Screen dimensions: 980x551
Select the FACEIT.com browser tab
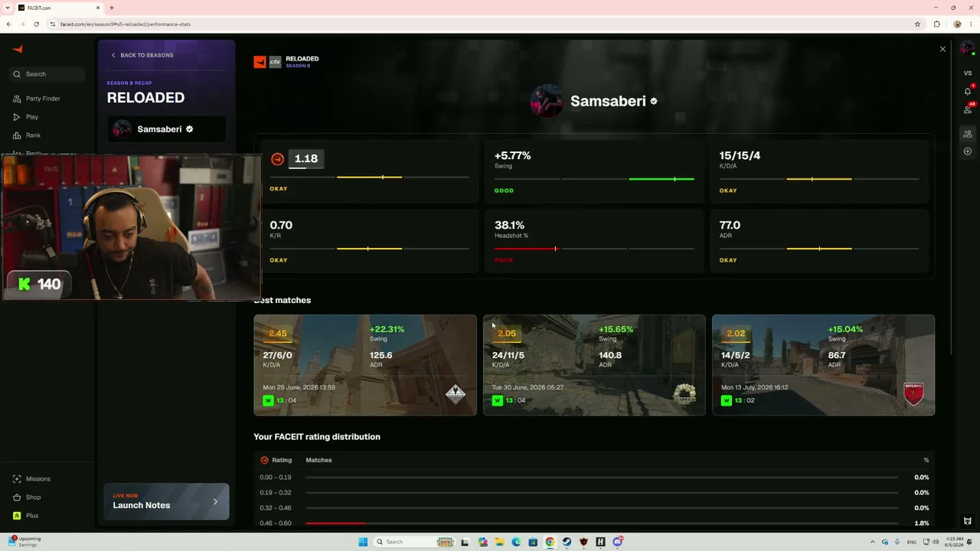pyautogui.click(x=60, y=8)
